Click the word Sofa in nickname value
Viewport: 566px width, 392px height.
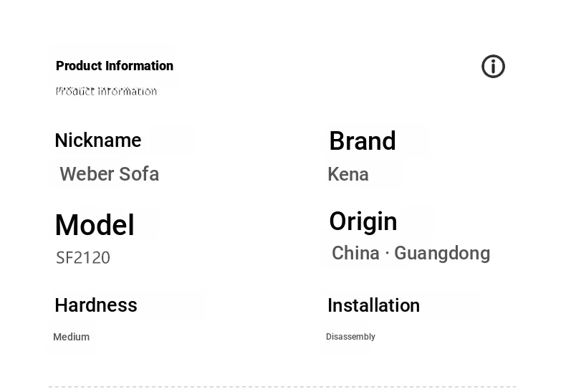140,174
